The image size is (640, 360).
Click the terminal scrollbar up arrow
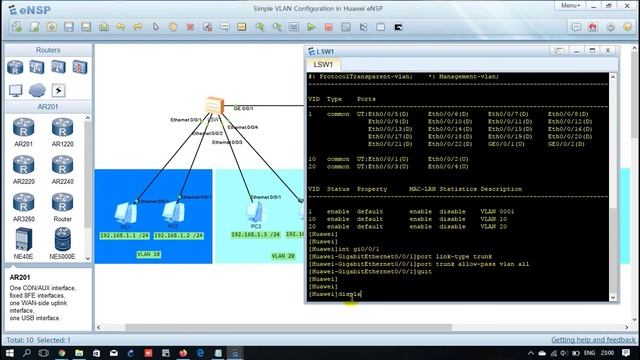(613, 77)
